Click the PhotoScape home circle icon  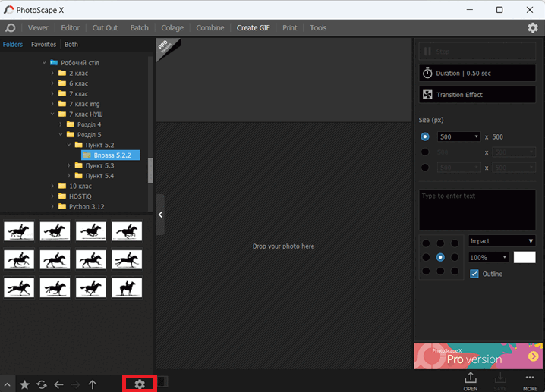pyautogui.click(x=11, y=28)
